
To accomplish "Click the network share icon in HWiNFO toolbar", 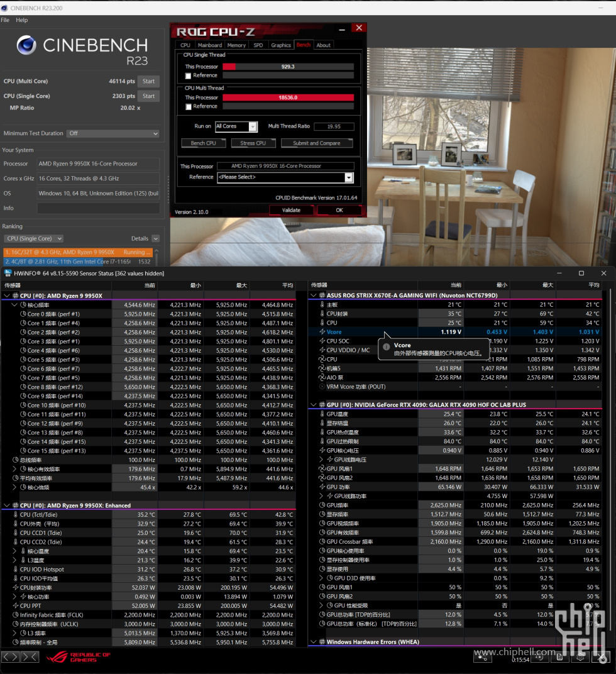I will pyautogui.click(x=482, y=657).
